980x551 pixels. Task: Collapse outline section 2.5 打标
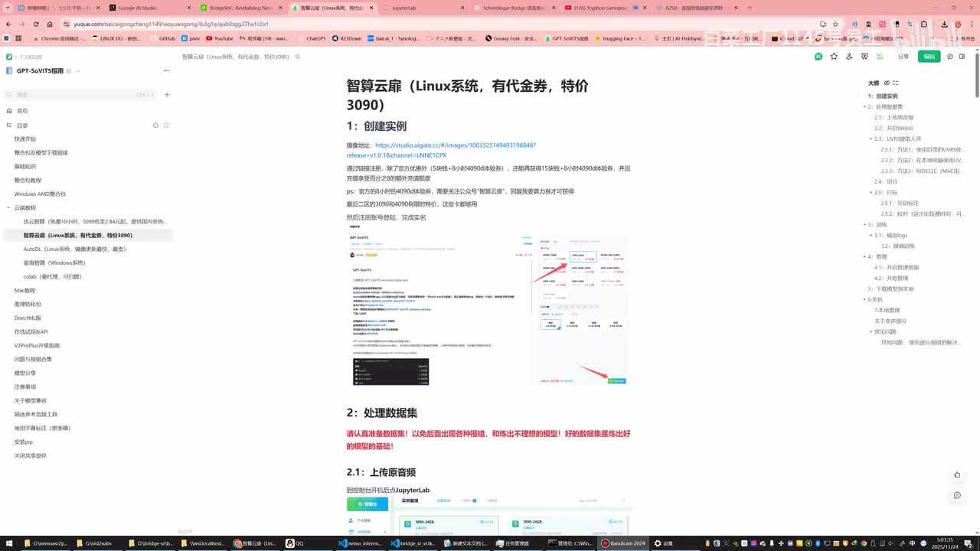coord(871,193)
